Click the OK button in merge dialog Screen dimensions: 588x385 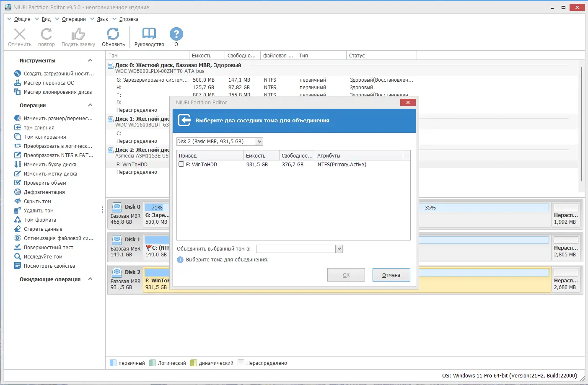[346, 275]
